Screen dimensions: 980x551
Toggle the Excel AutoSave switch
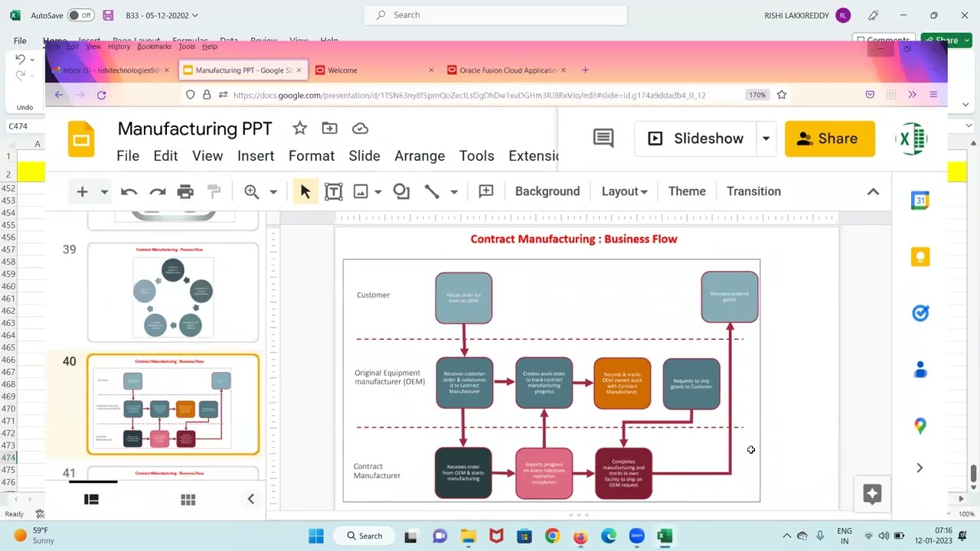coord(81,15)
